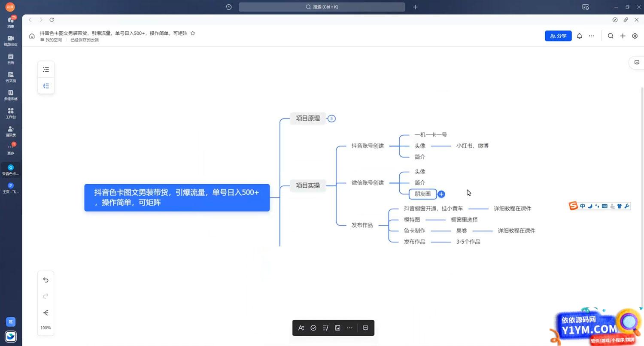Click the 陈 avatar at the sidebar bottom
644x346 pixels.
point(11,322)
